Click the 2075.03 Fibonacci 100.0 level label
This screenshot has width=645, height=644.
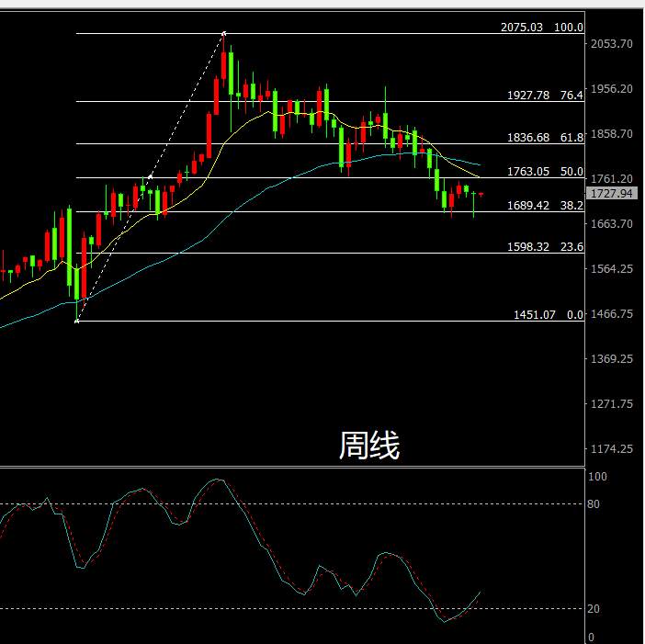click(x=542, y=28)
